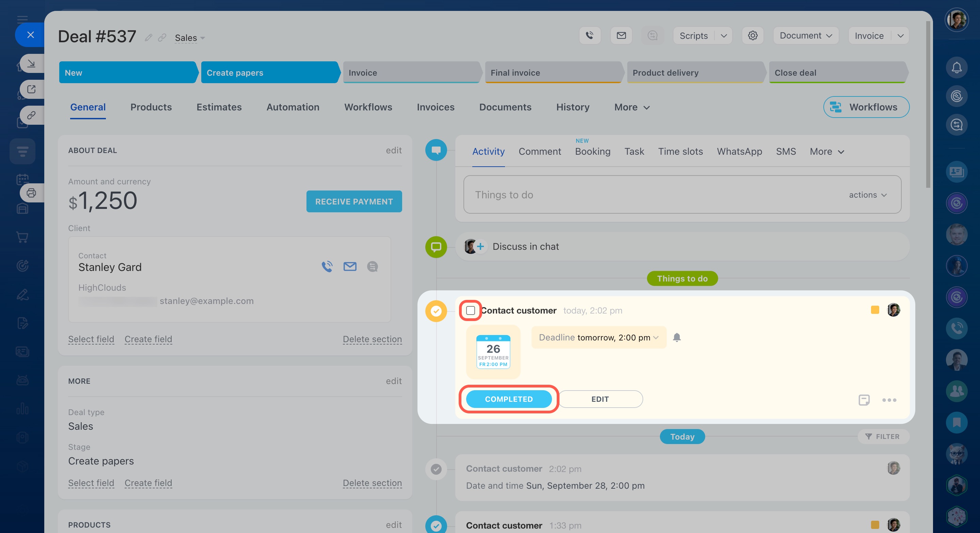Click the pencil icon beside Deal #537

tap(148, 37)
